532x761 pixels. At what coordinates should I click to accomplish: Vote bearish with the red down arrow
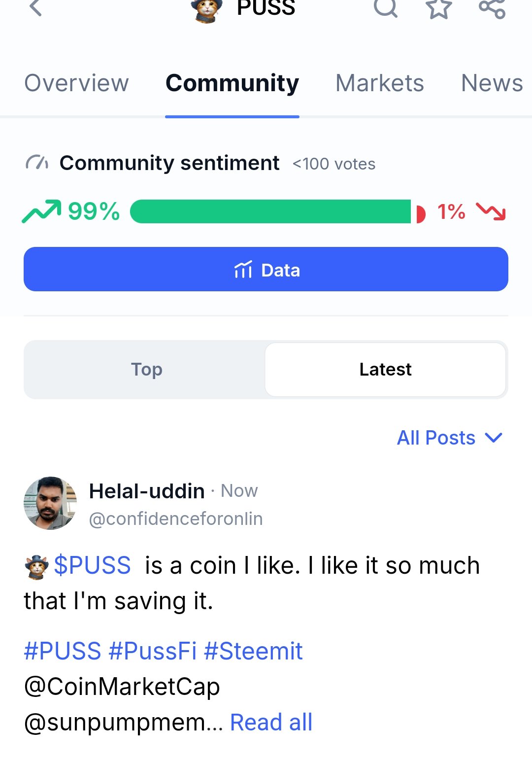pos(491,211)
